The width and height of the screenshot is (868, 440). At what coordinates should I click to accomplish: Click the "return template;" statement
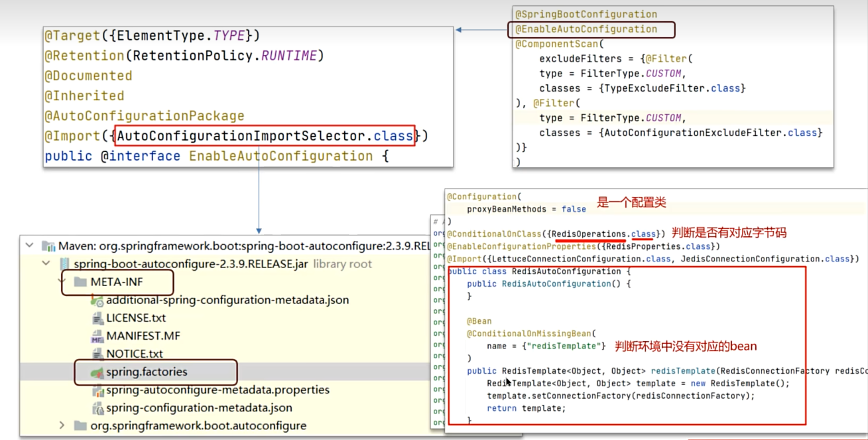tap(527, 409)
